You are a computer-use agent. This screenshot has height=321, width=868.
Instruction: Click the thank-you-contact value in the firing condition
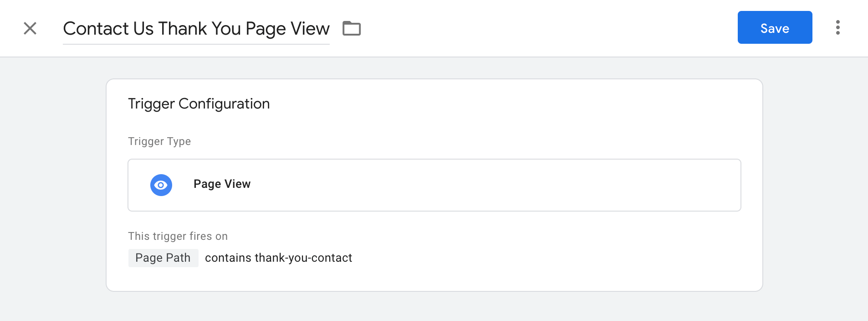click(x=304, y=258)
